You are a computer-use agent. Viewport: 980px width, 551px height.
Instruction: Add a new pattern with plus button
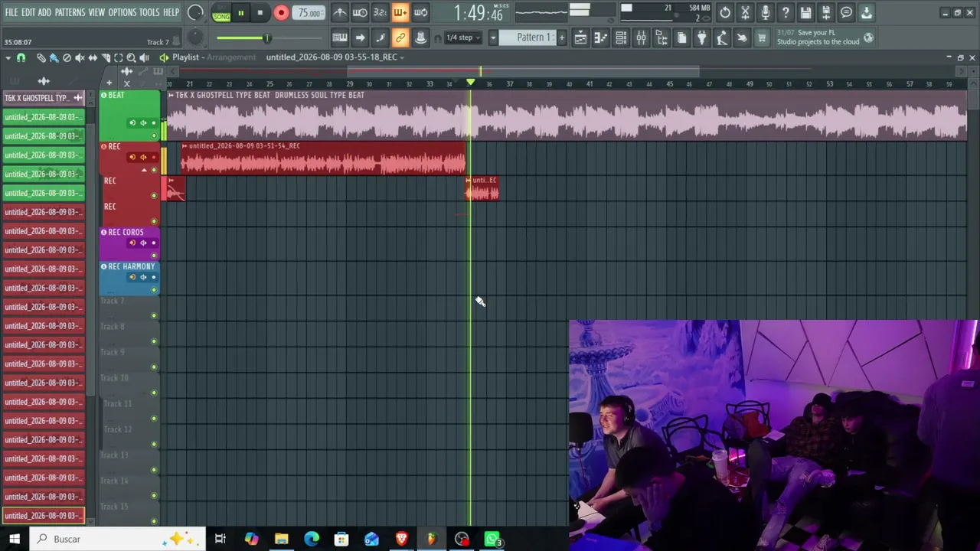point(561,37)
